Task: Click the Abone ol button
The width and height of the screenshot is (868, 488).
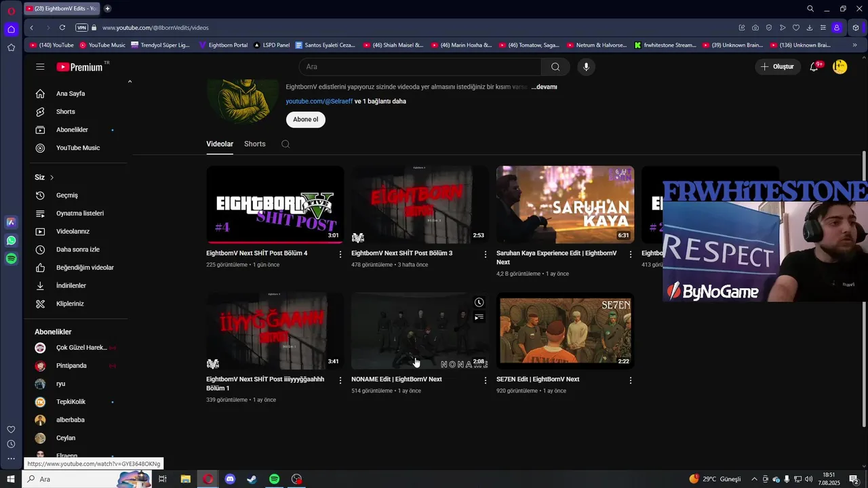Action: tap(305, 119)
